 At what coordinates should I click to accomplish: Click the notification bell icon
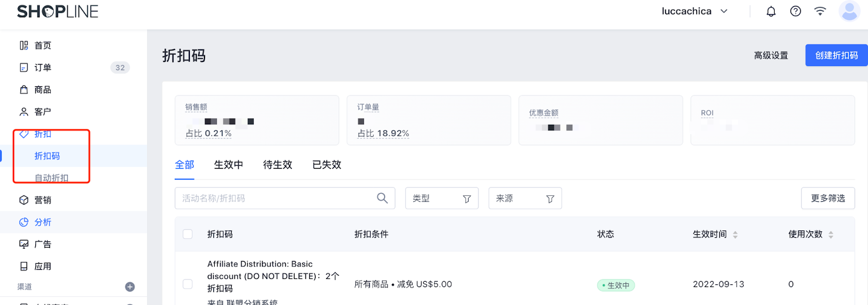coord(771,11)
